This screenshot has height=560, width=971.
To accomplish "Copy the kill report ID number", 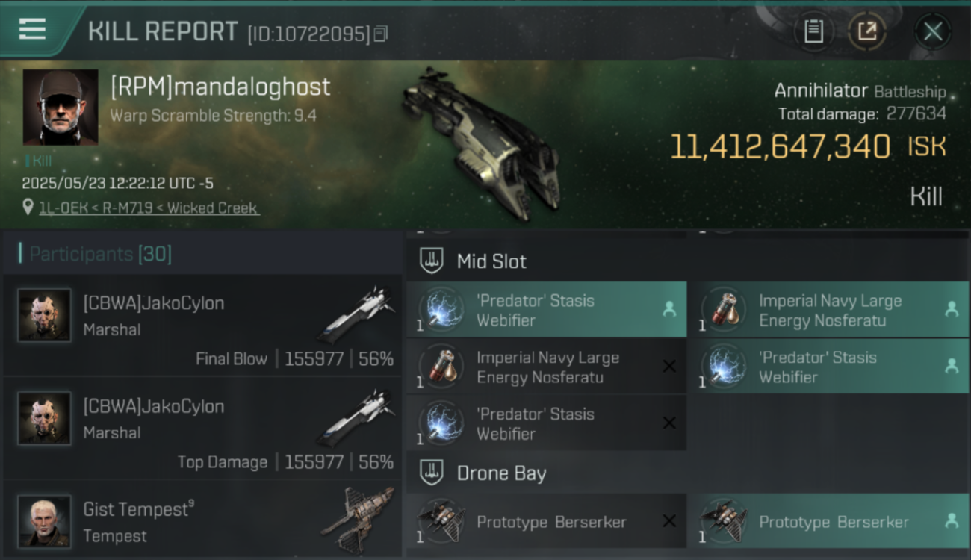I will (x=381, y=34).
